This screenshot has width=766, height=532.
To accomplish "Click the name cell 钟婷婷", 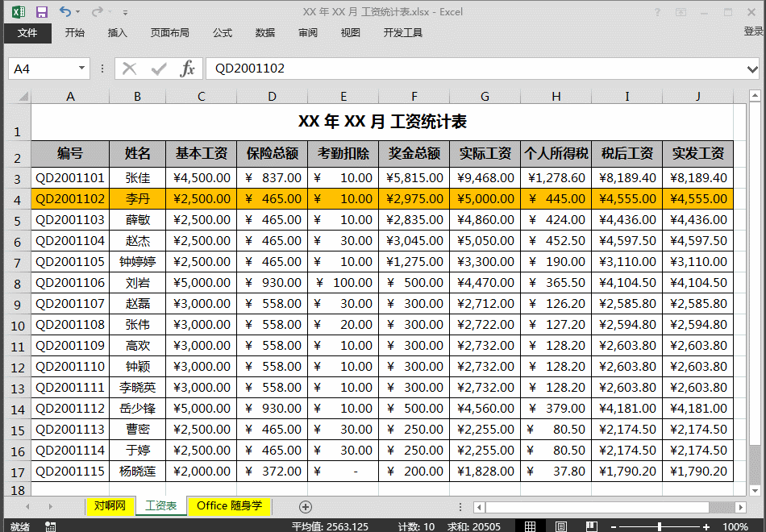I will pos(138,262).
